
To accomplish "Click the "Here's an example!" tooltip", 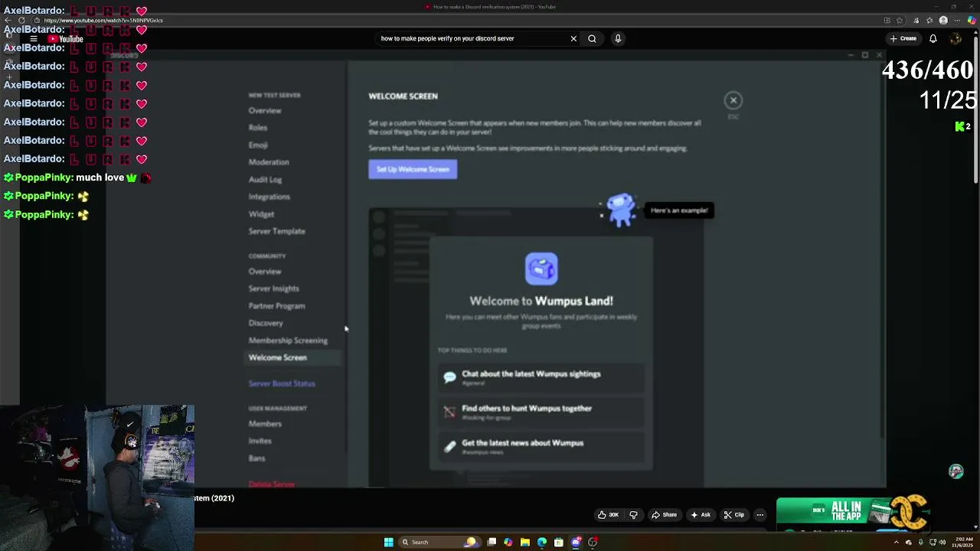I will [x=679, y=210].
